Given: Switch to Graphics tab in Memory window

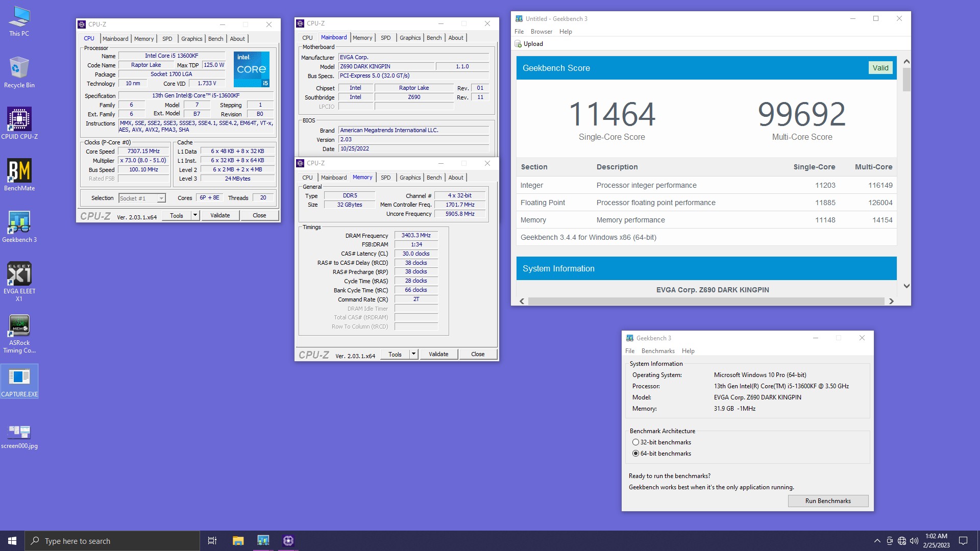Looking at the screenshot, I should coord(410,178).
